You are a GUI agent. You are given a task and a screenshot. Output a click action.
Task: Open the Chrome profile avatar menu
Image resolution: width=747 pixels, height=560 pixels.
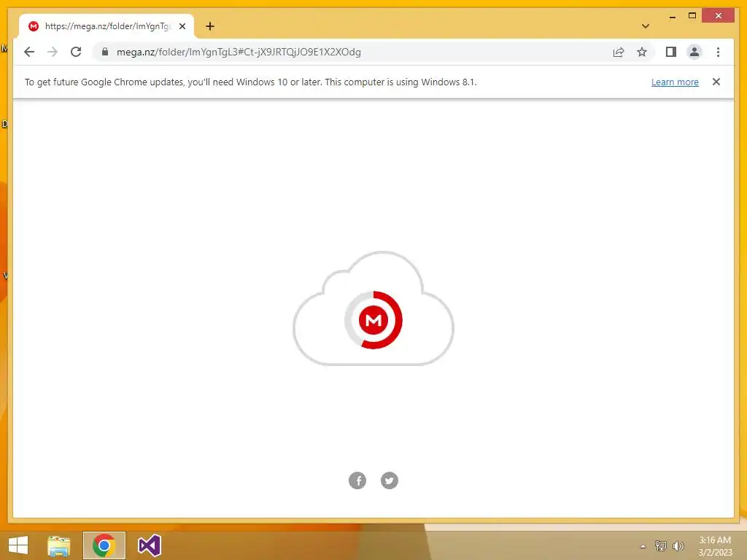pyautogui.click(x=694, y=52)
